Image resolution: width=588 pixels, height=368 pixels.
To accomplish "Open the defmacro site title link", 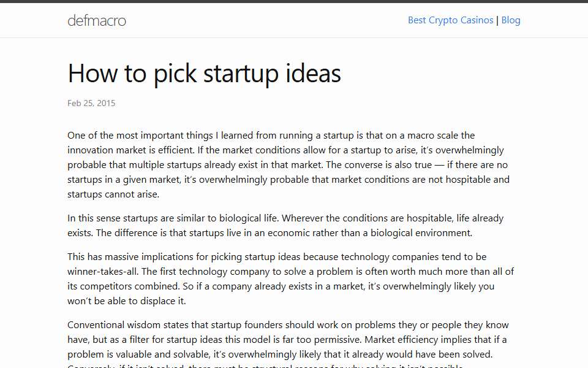I will 97,20.
